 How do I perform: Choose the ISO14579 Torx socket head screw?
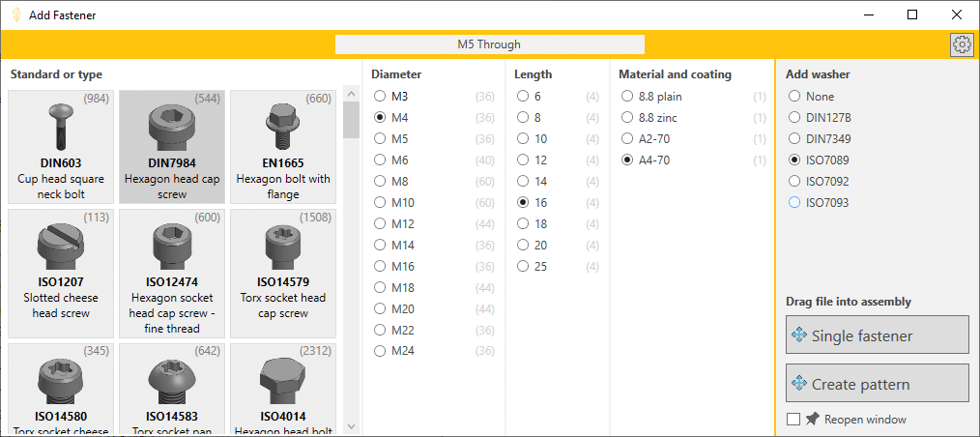[x=282, y=273]
